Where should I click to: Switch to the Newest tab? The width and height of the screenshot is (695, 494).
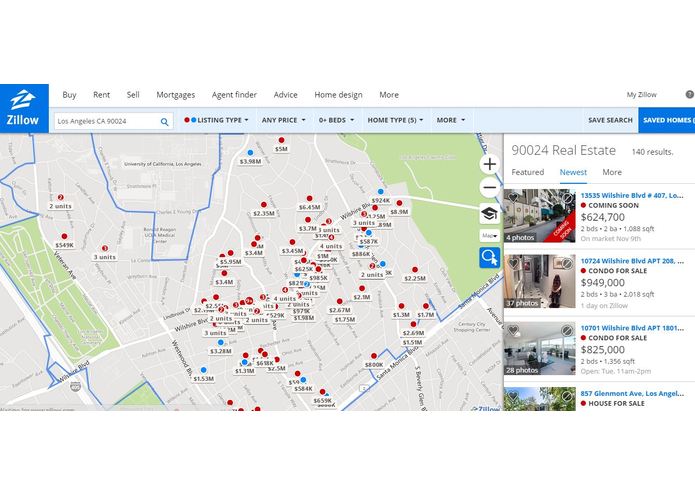coord(573,172)
